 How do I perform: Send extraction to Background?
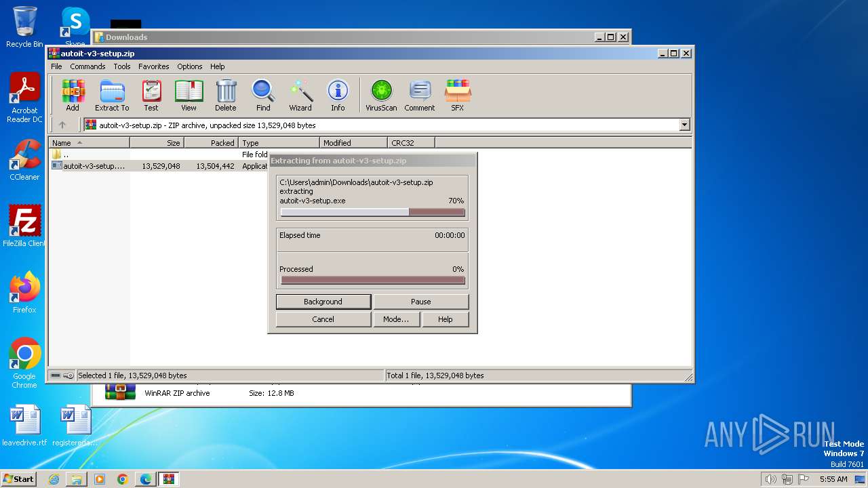(323, 302)
